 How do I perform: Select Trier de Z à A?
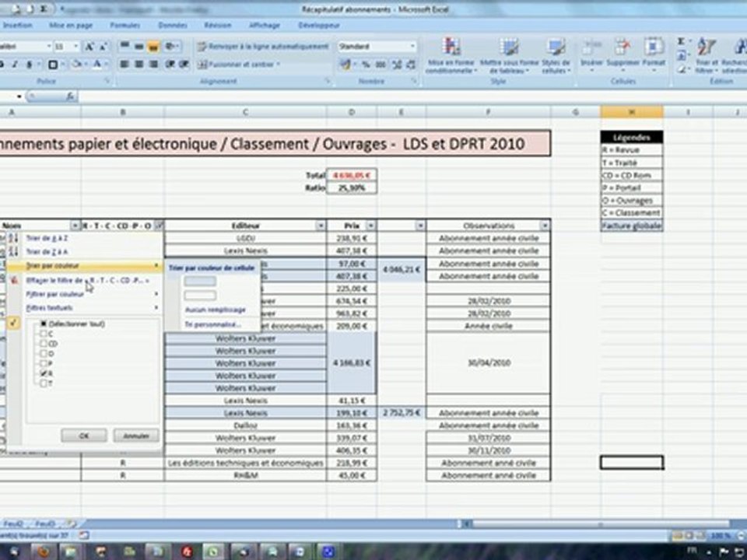coord(46,251)
